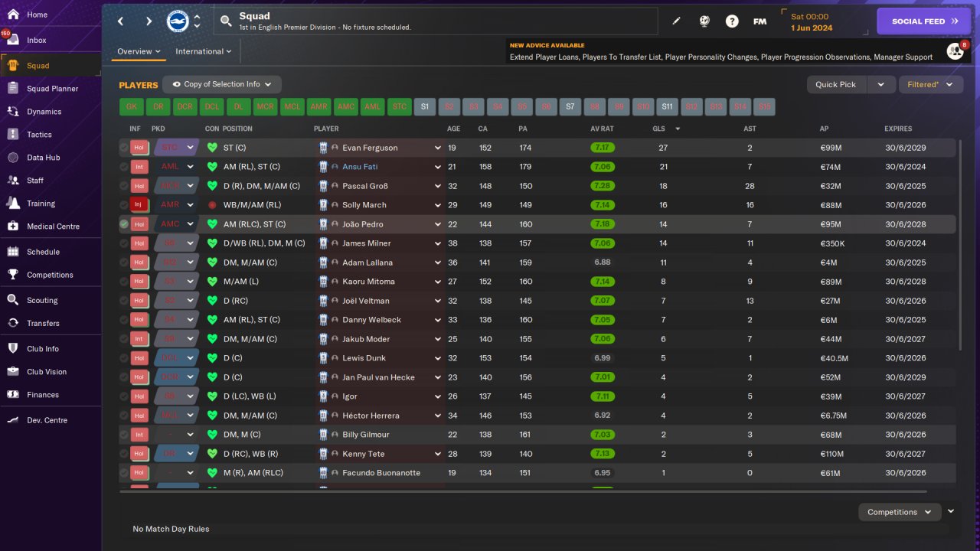Viewport: 980px width, 551px height.
Task: Open the Tactics section icon
Action: (13, 134)
